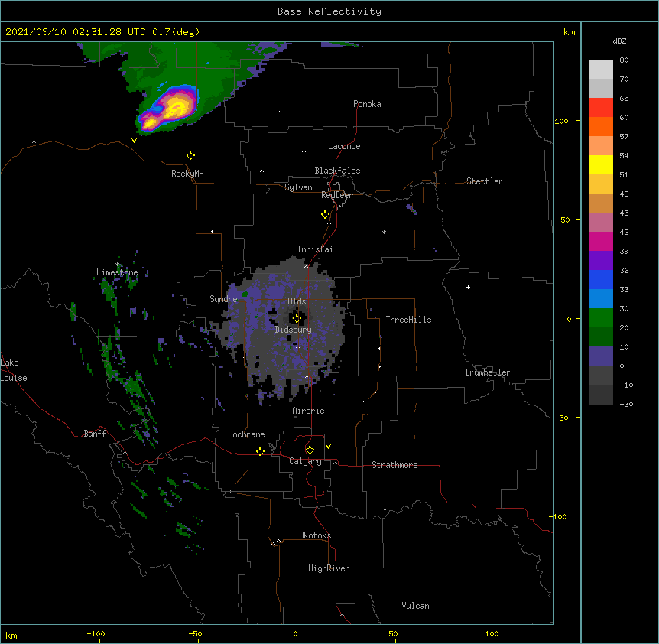Click the dBZ legend heading
The image size is (659, 644).
619,41
